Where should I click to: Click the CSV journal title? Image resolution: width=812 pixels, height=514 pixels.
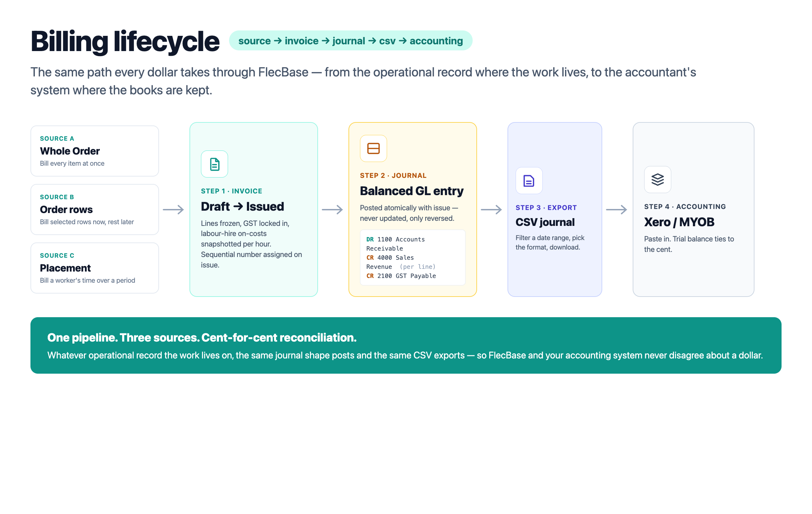pos(545,222)
